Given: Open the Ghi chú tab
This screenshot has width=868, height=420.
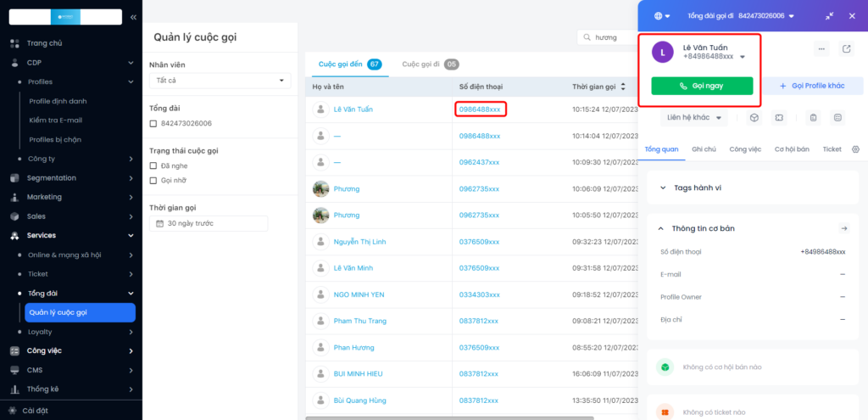Looking at the screenshot, I should pos(704,149).
